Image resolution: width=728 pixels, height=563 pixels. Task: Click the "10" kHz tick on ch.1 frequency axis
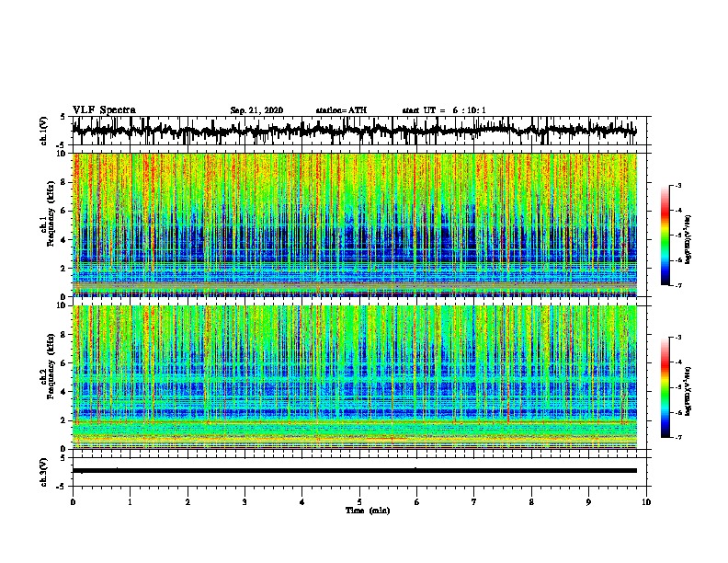pos(62,154)
